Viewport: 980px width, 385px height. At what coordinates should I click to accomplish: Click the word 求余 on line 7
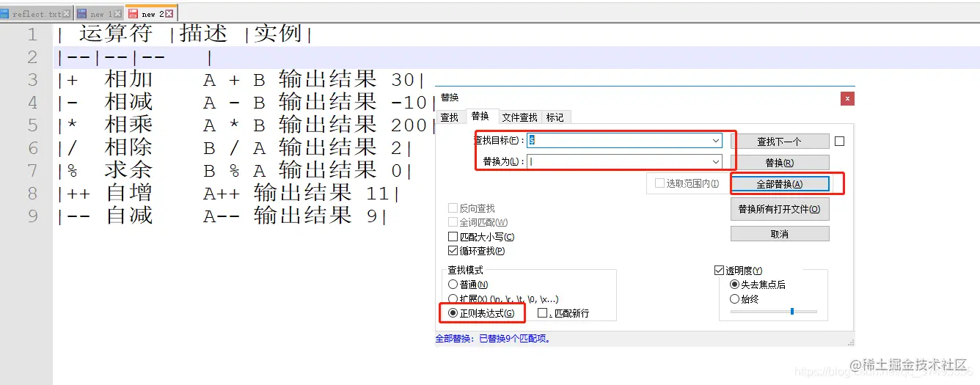point(129,170)
